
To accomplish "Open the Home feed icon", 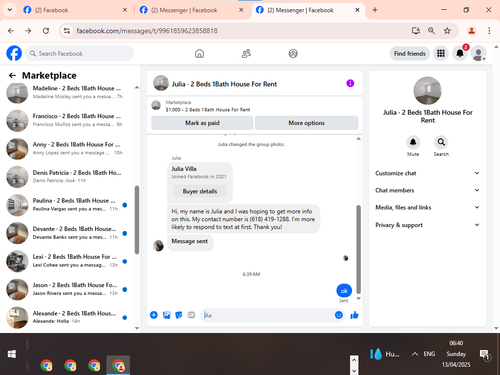I will (x=199, y=53).
